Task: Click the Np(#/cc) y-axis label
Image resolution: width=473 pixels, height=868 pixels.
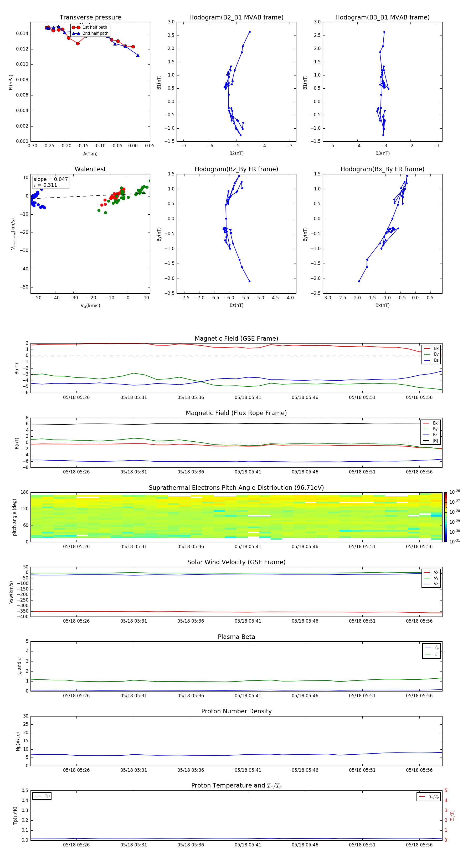Action: tap(18, 741)
